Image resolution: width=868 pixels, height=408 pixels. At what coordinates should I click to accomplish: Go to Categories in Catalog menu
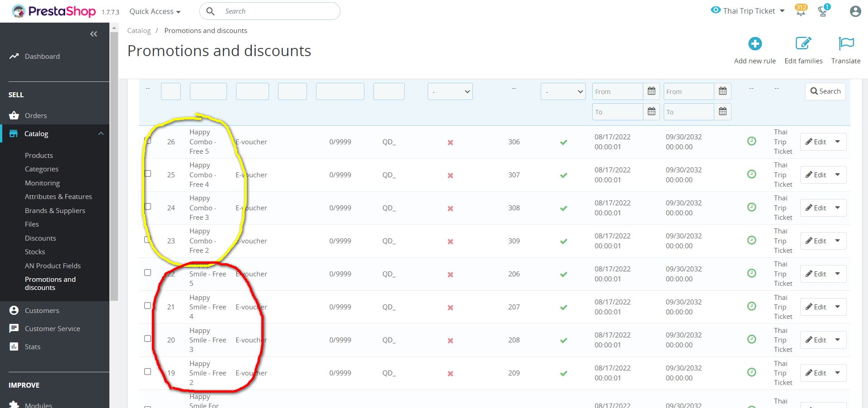click(x=42, y=169)
